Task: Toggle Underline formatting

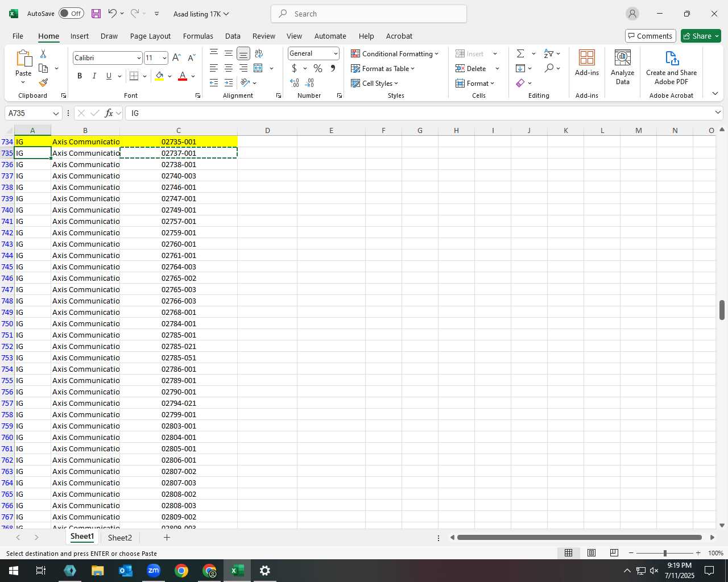Action: coord(109,76)
